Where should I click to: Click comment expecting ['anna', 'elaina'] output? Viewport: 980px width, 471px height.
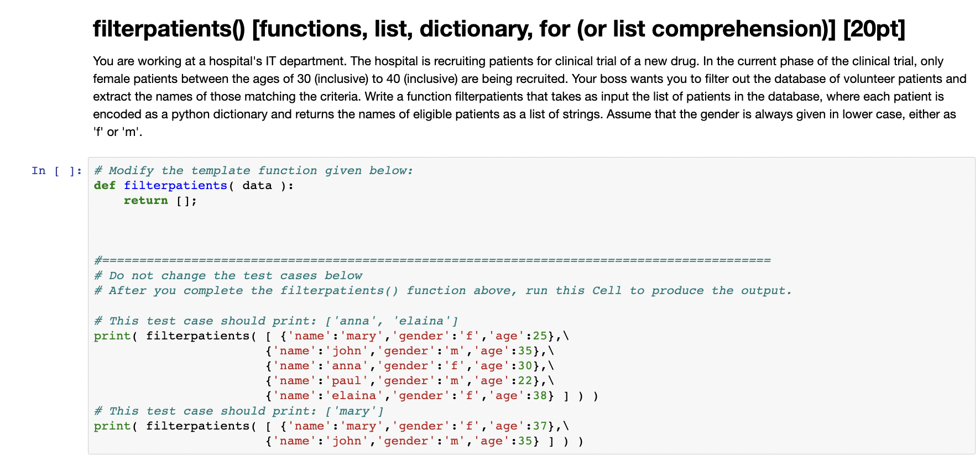(x=276, y=321)
